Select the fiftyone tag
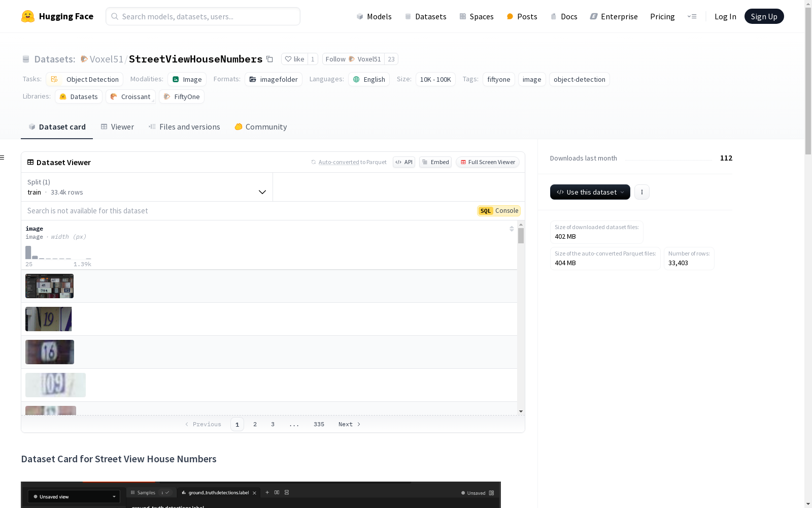 (x=499, y=79)
